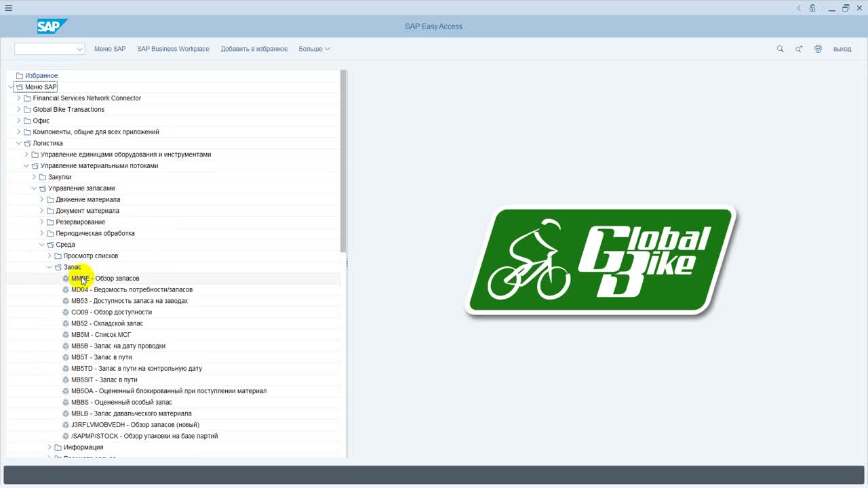Open the hamburger menu in the title bar

coord(8,8)
